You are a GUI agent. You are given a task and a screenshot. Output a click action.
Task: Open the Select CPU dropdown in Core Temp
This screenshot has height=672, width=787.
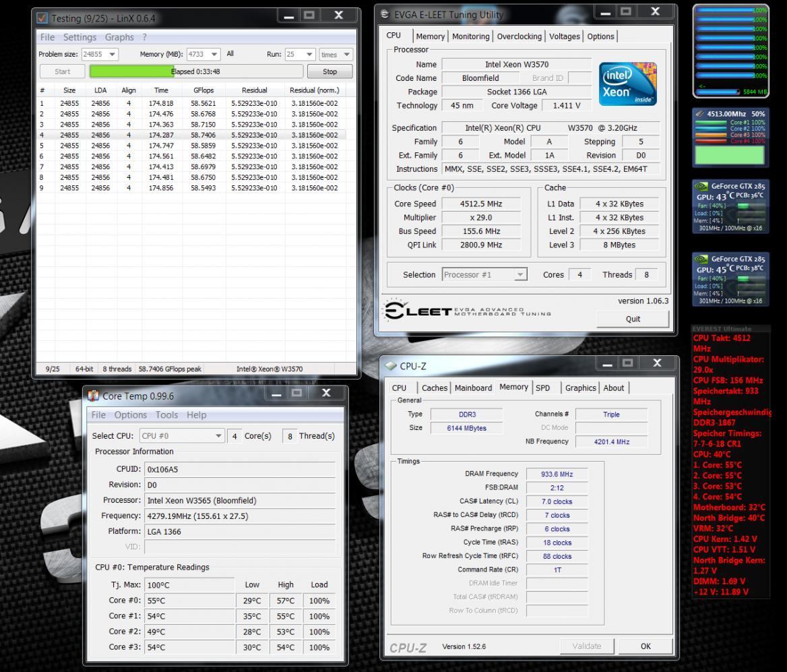218,436
